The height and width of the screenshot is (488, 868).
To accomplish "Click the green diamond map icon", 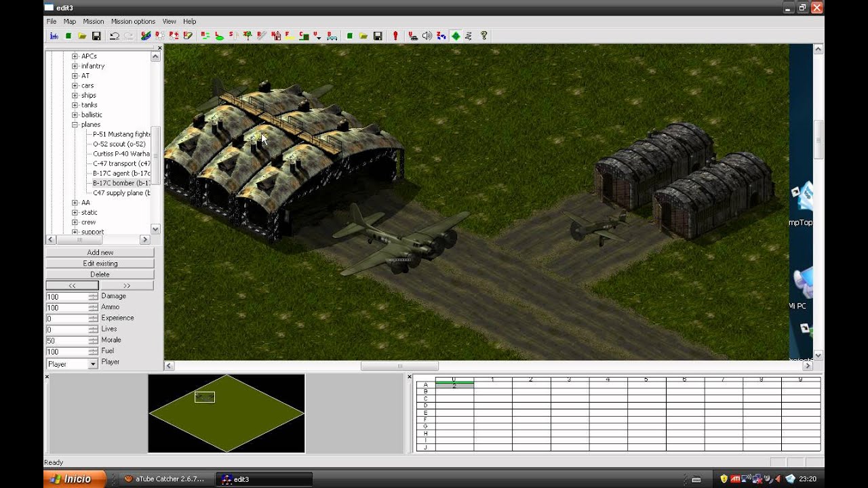I will pos(455,35).
